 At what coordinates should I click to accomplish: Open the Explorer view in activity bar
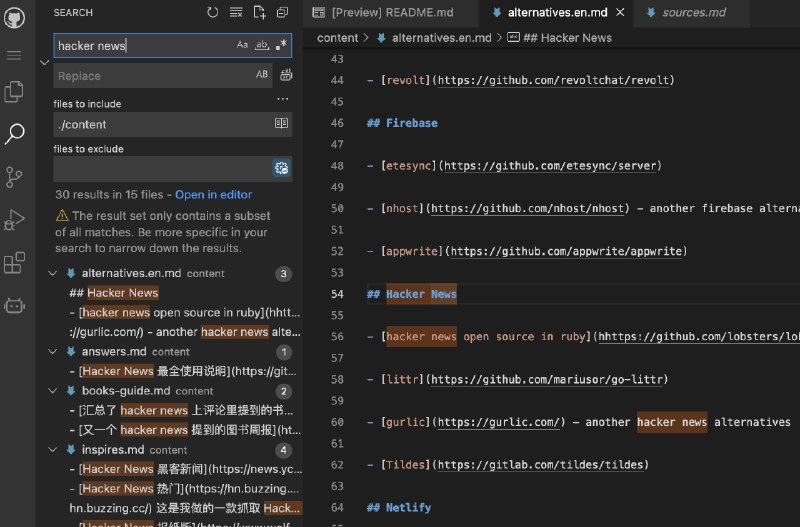coord(14,92)
